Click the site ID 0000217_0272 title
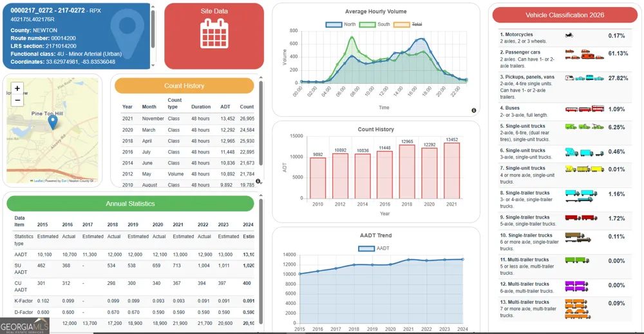 [x=47, y=10]
